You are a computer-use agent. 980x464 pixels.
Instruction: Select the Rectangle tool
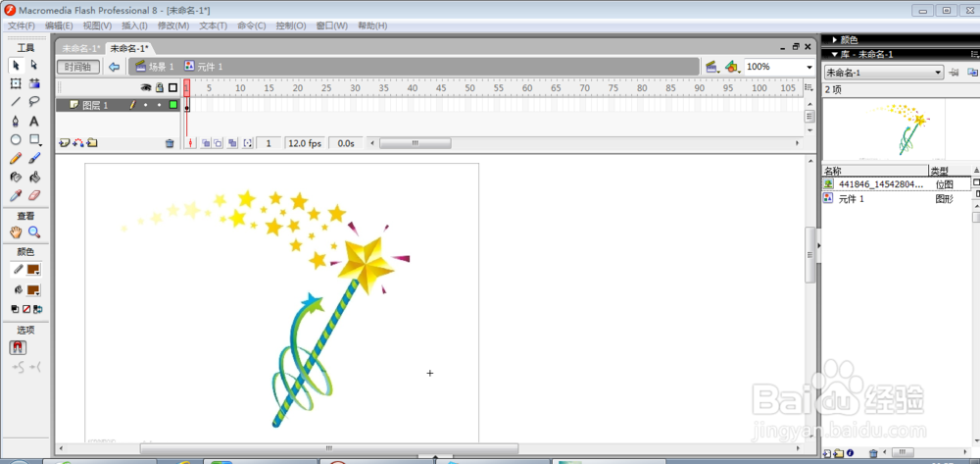[34, 139]
